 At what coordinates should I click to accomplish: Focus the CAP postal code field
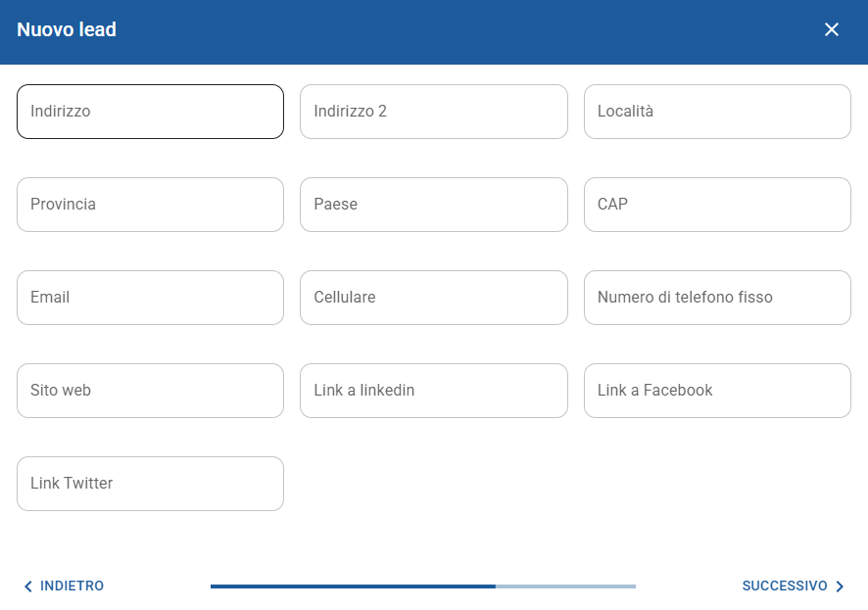point(717,205)
